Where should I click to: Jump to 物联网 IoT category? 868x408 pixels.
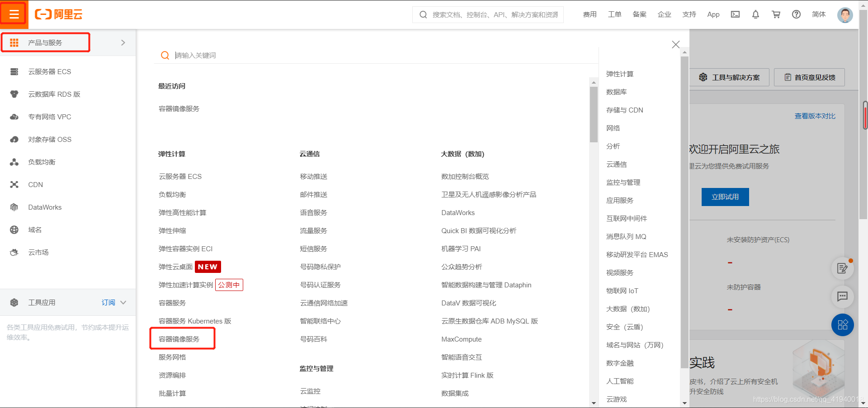[x=622, y=291]
